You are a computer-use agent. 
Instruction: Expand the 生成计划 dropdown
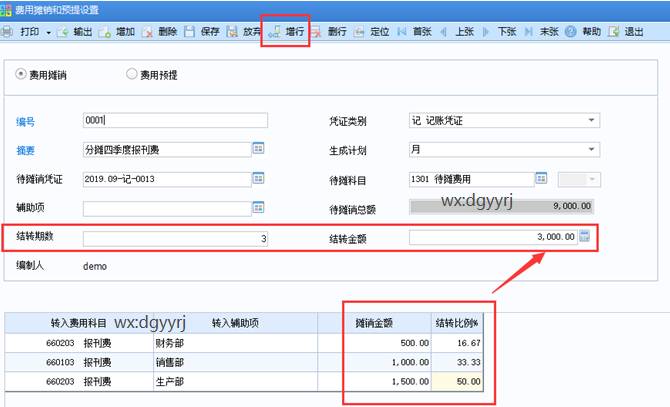[x=592, y=150]
